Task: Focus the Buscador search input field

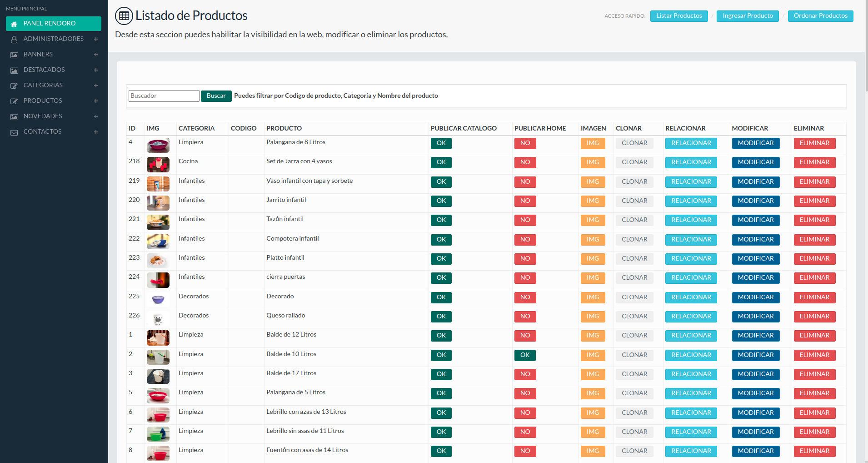Action: pos(164,96)
